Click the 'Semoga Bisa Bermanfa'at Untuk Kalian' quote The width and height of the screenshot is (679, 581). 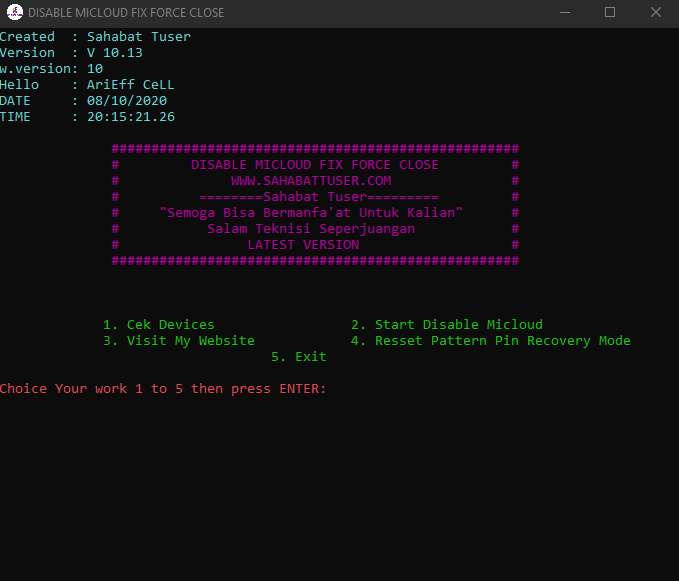pos(311,213)
